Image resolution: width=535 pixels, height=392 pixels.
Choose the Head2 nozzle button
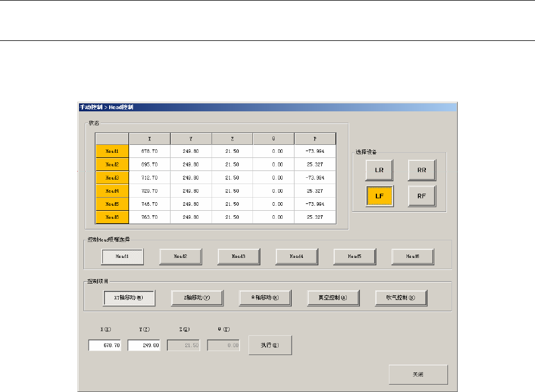(x=181, y=257)
